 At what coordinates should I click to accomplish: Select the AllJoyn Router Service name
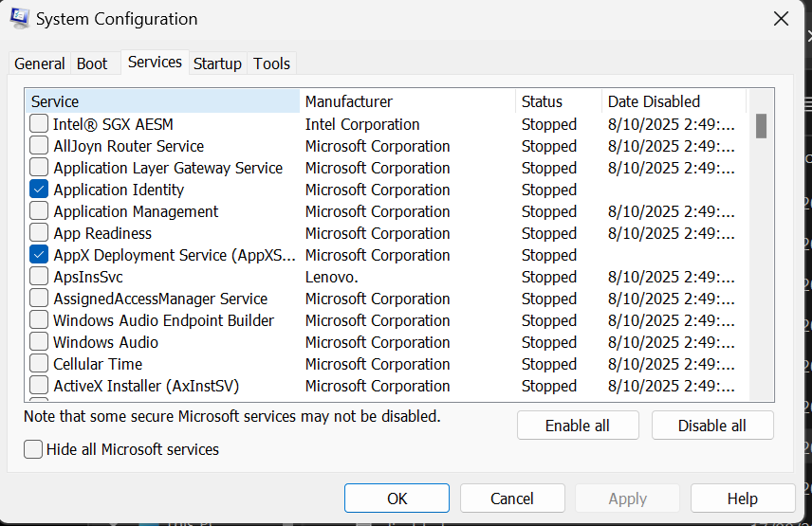pyautogui.click(x=128, y=146)
